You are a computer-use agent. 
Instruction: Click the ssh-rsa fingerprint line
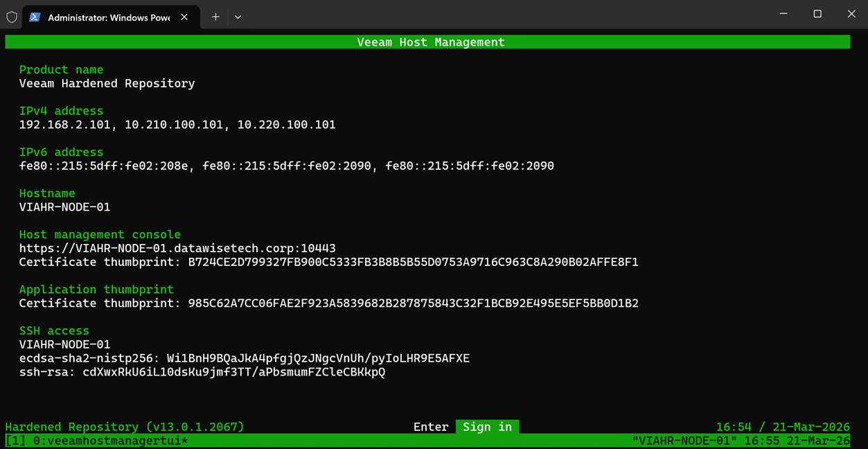[x=202, y=372]
